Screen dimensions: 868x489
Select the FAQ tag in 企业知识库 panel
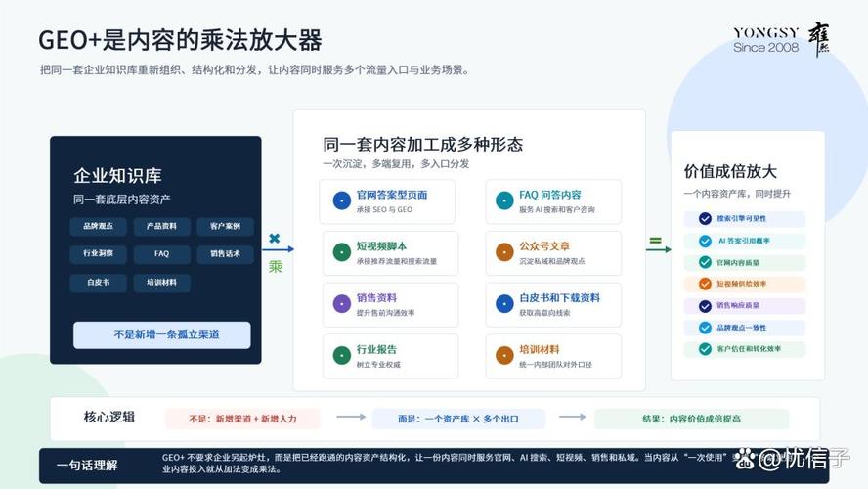coord(161,253)
